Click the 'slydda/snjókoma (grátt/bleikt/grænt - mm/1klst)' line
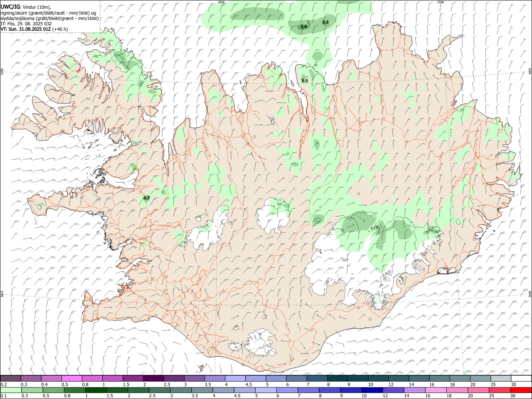The width and height of the screenshot is (532, 399). click(x=49, y=18)
